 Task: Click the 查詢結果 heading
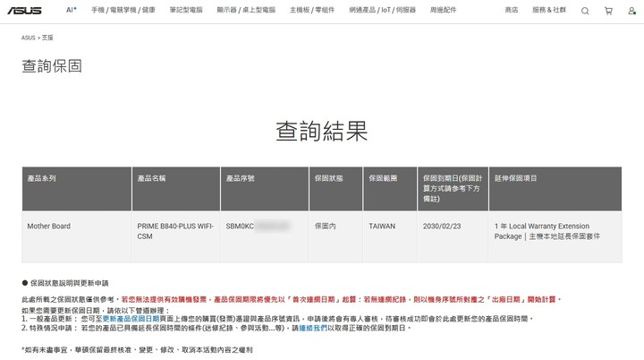[x=322, y=132]
